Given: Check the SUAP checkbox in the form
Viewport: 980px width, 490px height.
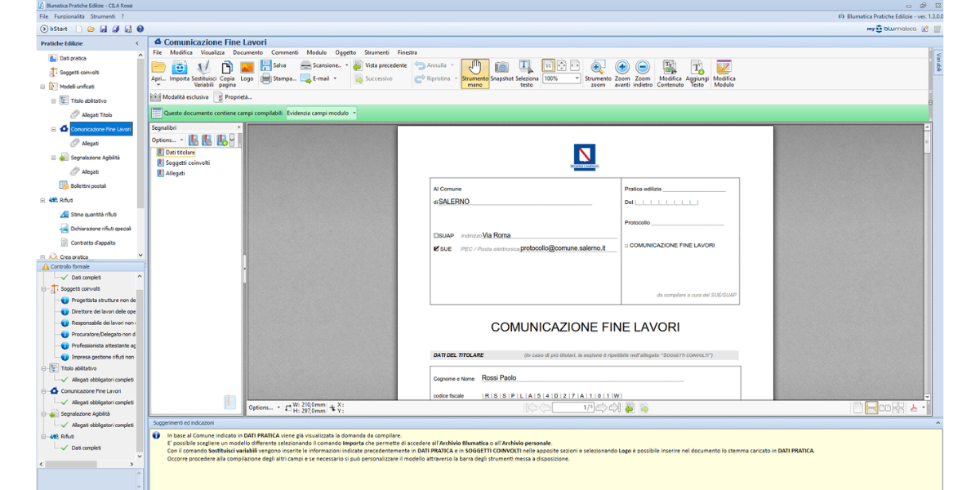Looking at the screenshot, I should tap(436, 236).
